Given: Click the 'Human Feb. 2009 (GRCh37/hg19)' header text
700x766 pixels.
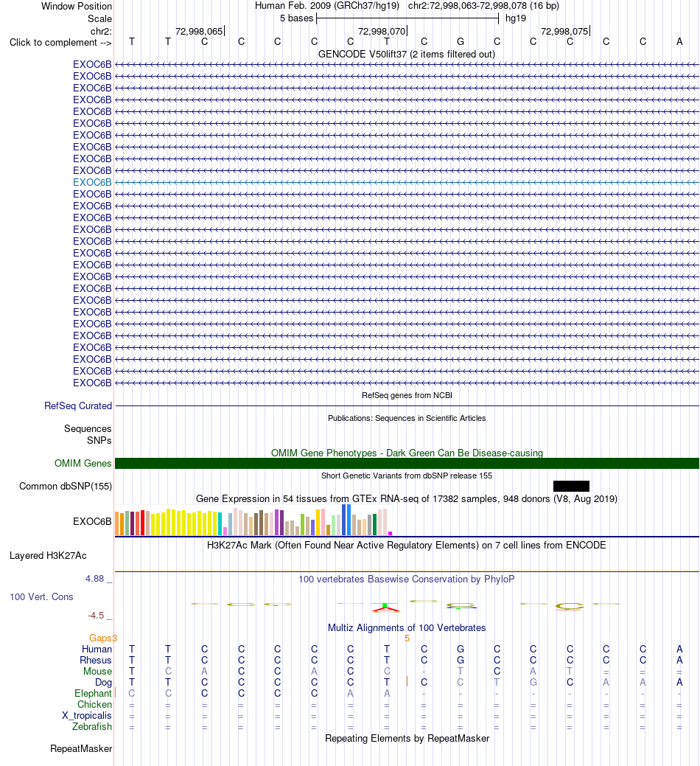Looking at the screenshot, I should point(327,6).
